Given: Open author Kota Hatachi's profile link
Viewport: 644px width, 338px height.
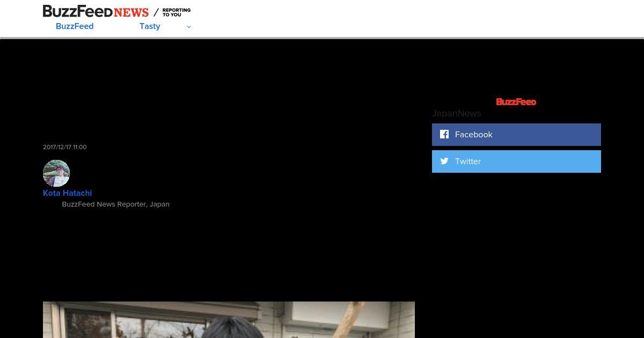Looking at the screenshot, I should [x=67, y=193].
